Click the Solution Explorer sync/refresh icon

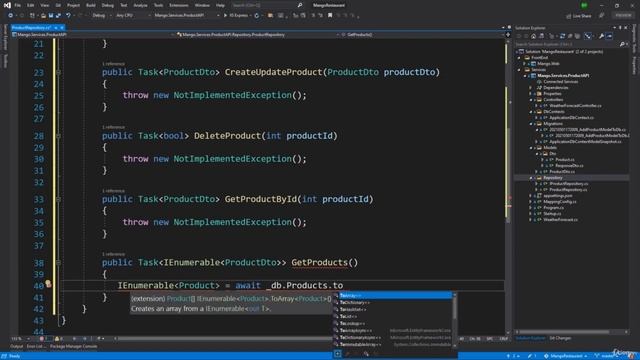pyautogui.click(x=562, y=36)
